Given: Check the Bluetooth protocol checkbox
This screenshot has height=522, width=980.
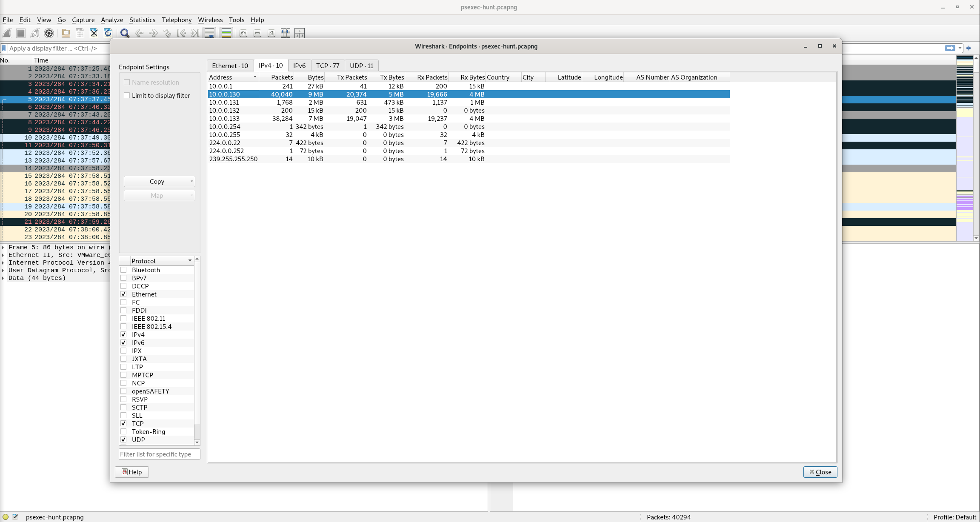Looking at the screenshot, I should pos(123,270).
